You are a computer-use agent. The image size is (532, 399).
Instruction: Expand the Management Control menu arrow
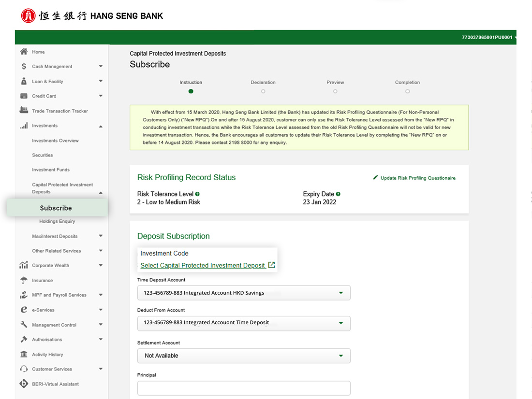101,325
